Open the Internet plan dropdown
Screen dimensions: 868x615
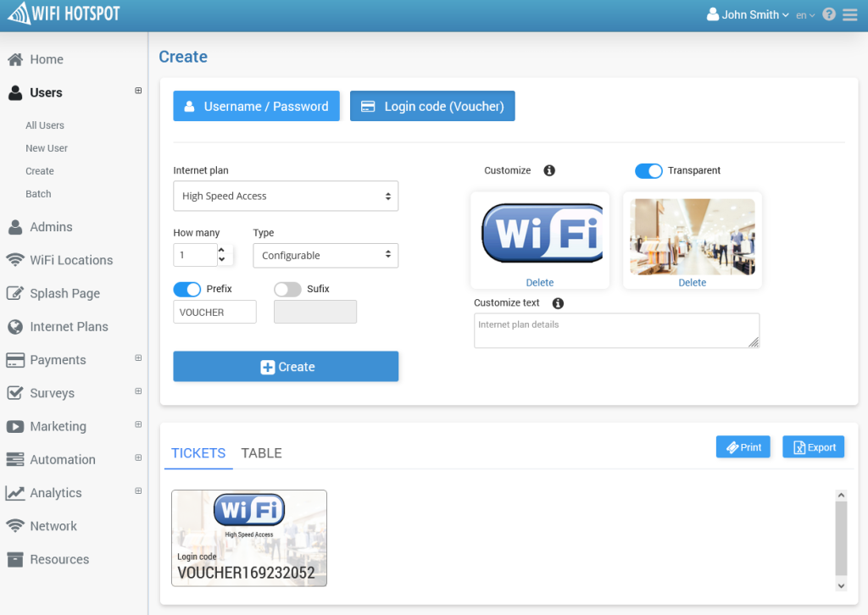pos(286,196)
